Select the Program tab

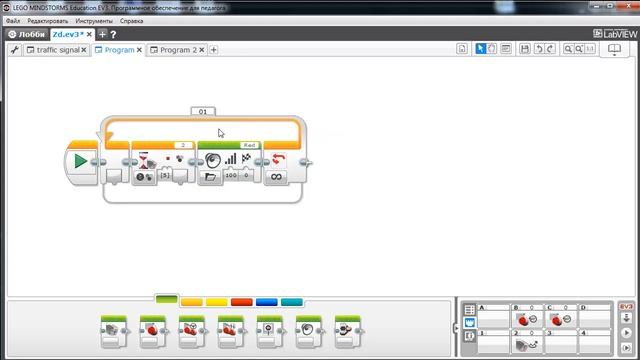(119, 50)
